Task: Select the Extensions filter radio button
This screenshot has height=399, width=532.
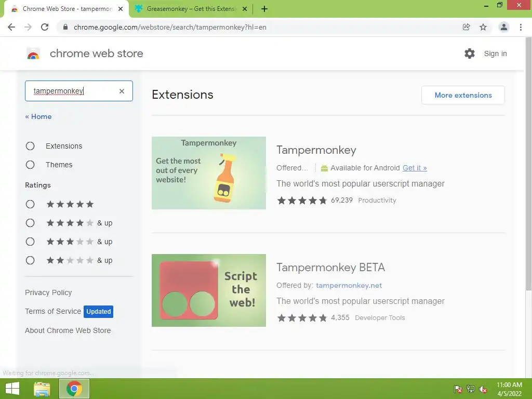Action: [x=30, y=146]
